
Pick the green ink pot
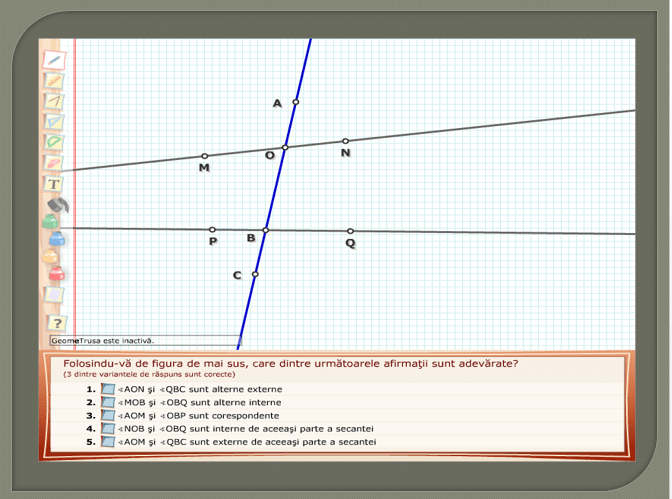pyautogui.click(x=50, y=221)
